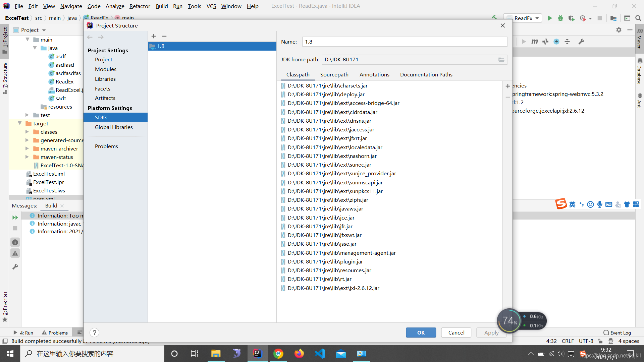Image resolution: width=644 pixels, height=362 pixels.
Task: Click the add SDK plus icon
Action: [x=154, y=36]
